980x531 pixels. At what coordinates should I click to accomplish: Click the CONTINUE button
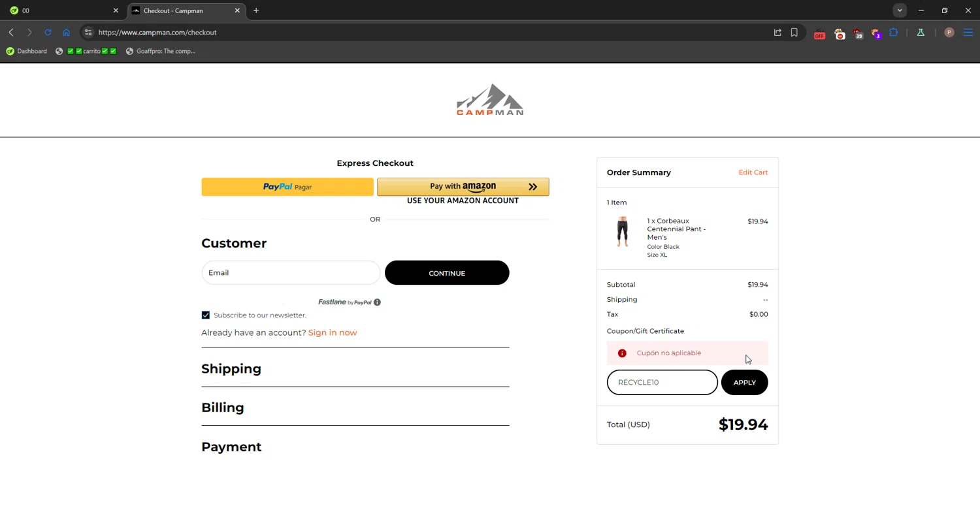[x=447, y=273]
